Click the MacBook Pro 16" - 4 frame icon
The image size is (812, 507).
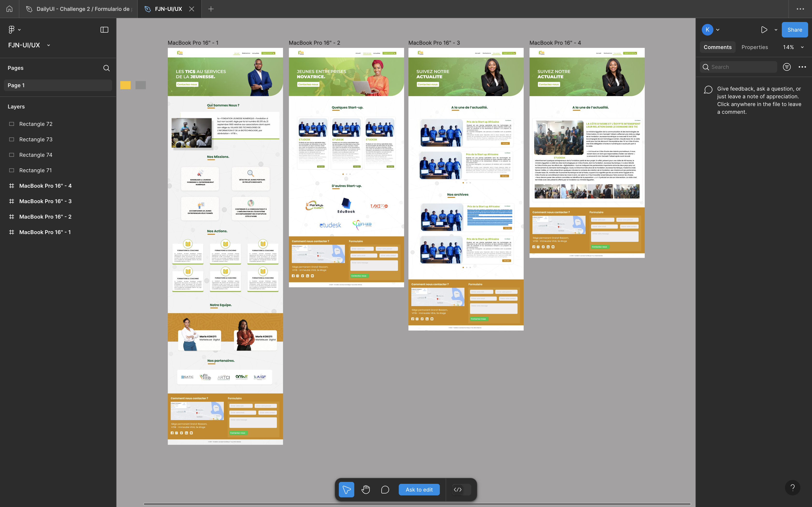(11, 186)
